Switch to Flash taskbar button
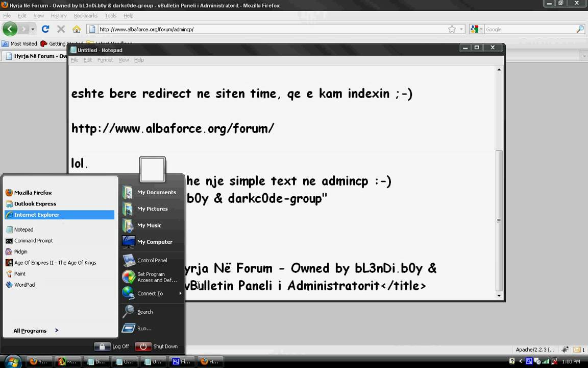The width and height of the screenshot is (588, 368). coord(182,361)
